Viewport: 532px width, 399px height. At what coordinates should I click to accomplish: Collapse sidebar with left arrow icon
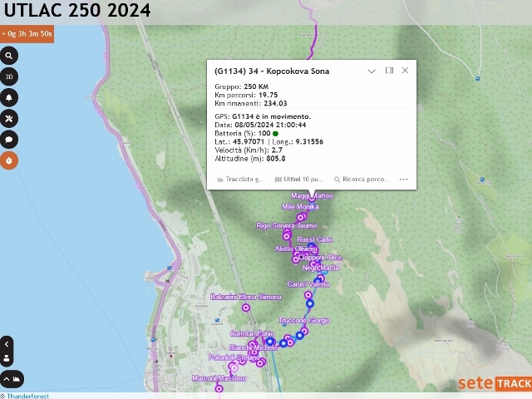click(7, 344)
